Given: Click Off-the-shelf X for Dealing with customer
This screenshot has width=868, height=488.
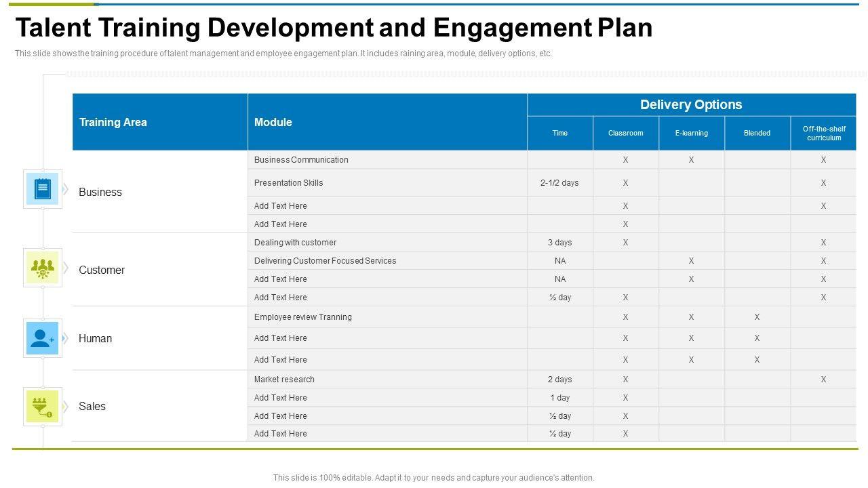Looking at the screenshot, I should [823, 243].
